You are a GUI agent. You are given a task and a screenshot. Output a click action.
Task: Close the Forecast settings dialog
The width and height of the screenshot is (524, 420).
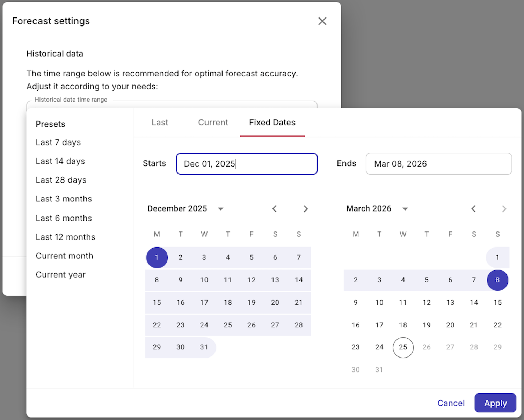(322, 21)
